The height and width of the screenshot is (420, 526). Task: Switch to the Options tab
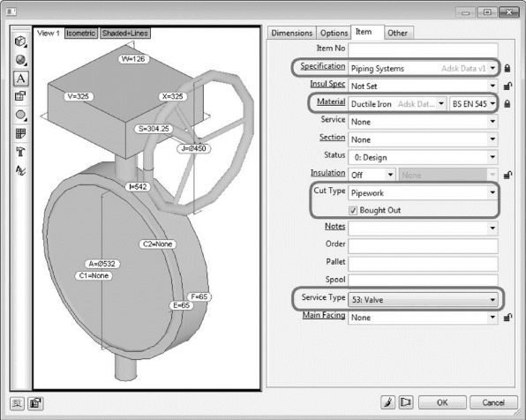click(x=334, y=33)
